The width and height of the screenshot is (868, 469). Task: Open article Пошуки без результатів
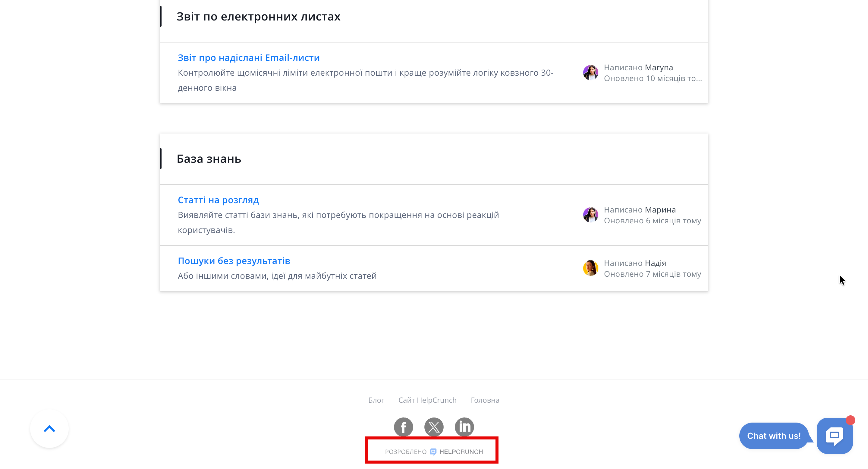(x=234, y=261)
